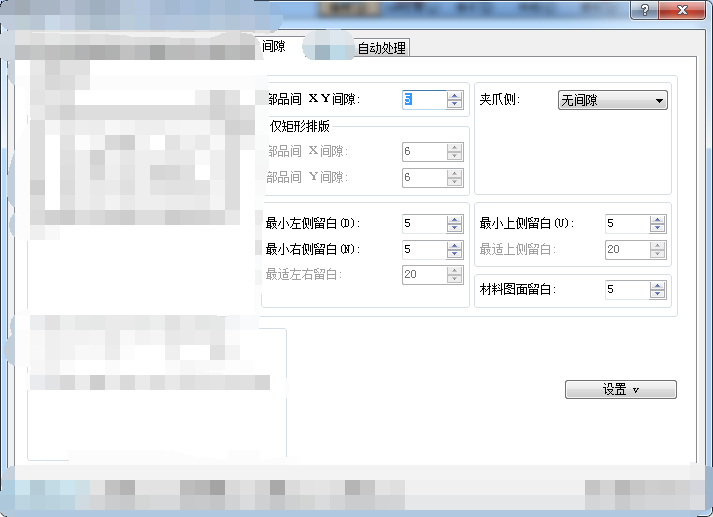Click the 最适上侧留白 field
The image size is (713, 517).
pyautogui.click(x=627, y=250)
